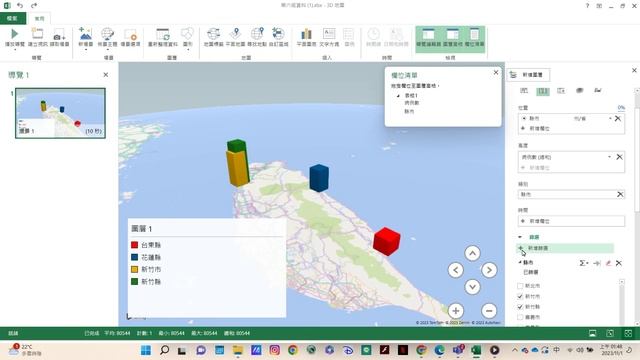Select clustered column visualization icon

(x=543, y=91)
